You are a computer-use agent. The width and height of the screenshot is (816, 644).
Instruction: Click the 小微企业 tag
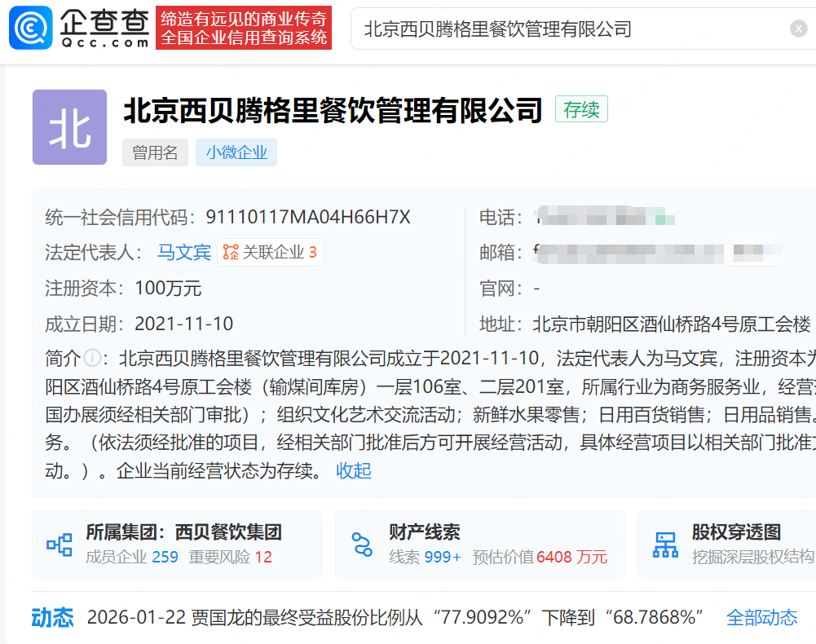(236, 152)
